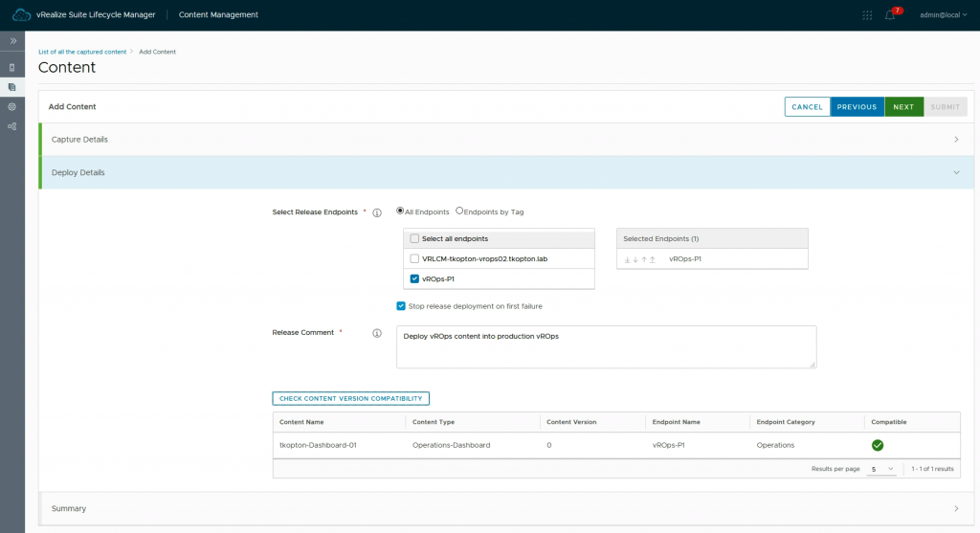980x533 pixels.
Task: Click the Endpoint Category column header
Action: click(x=786, y=422)
